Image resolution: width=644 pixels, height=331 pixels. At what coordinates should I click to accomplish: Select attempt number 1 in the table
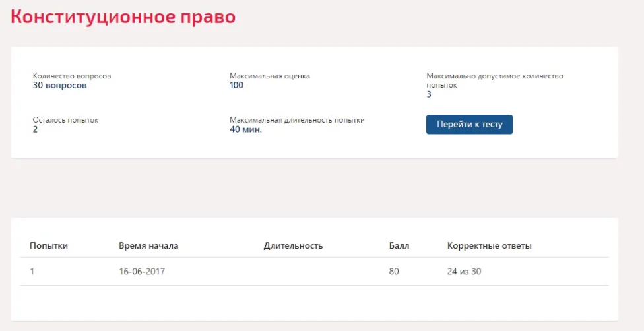pos(32,272)
